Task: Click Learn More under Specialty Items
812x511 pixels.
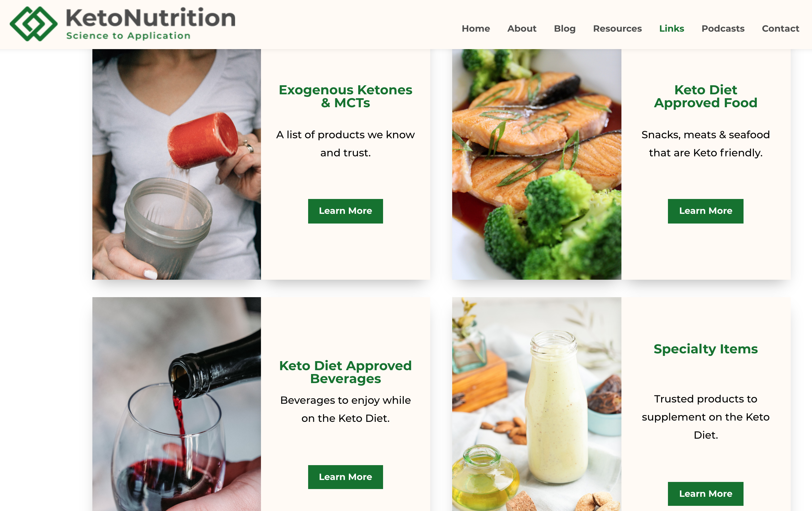Action: coord(705,494)
